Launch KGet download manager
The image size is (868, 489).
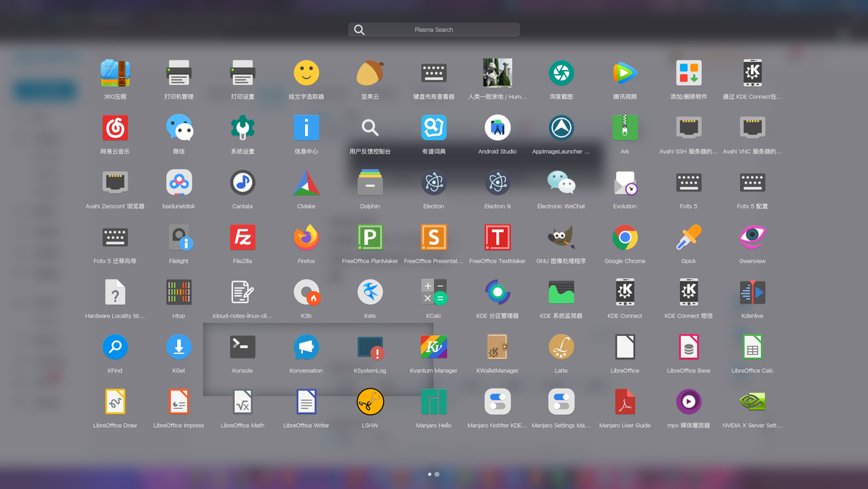tap(179, 347)
